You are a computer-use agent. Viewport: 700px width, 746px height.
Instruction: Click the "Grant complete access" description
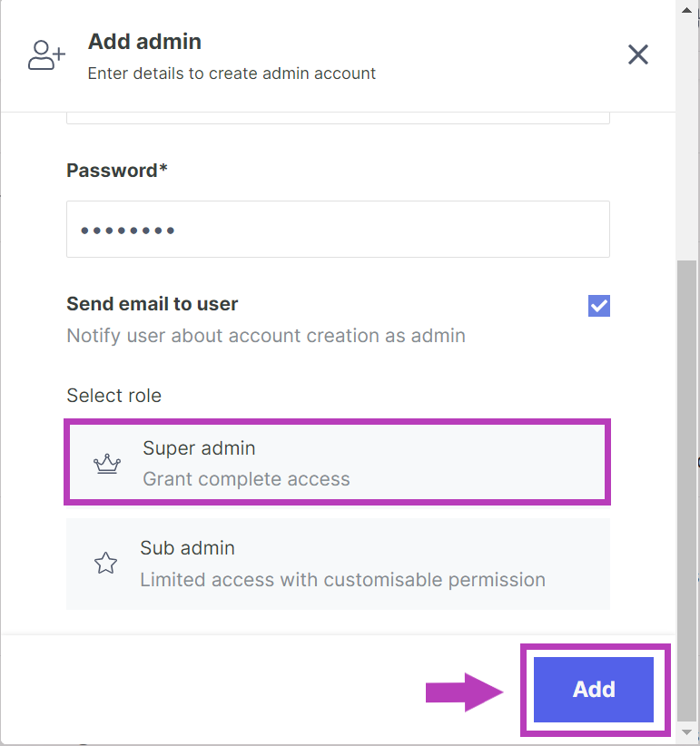pyautogui.click(x=246, y=479)
